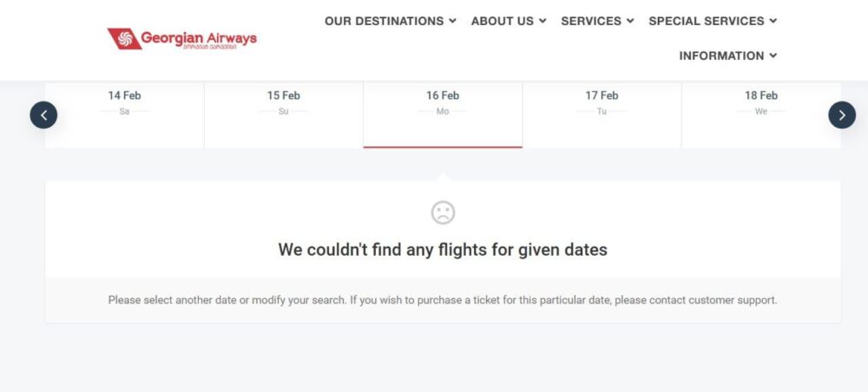Open the Special Services menu
Screen dimensions: 868x392
707,21
